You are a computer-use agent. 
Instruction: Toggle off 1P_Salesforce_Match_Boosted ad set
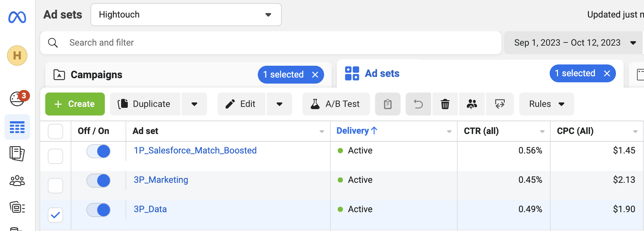pyautogui.click(x=98, y=151)
